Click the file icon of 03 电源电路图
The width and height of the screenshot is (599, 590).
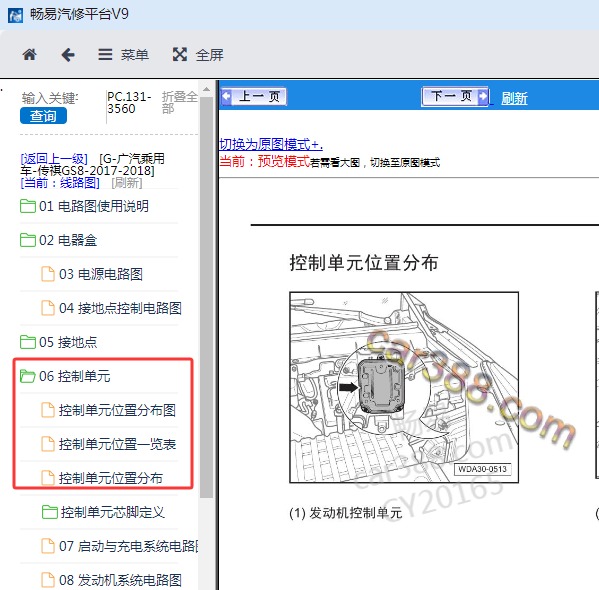(x=48, y=274)
